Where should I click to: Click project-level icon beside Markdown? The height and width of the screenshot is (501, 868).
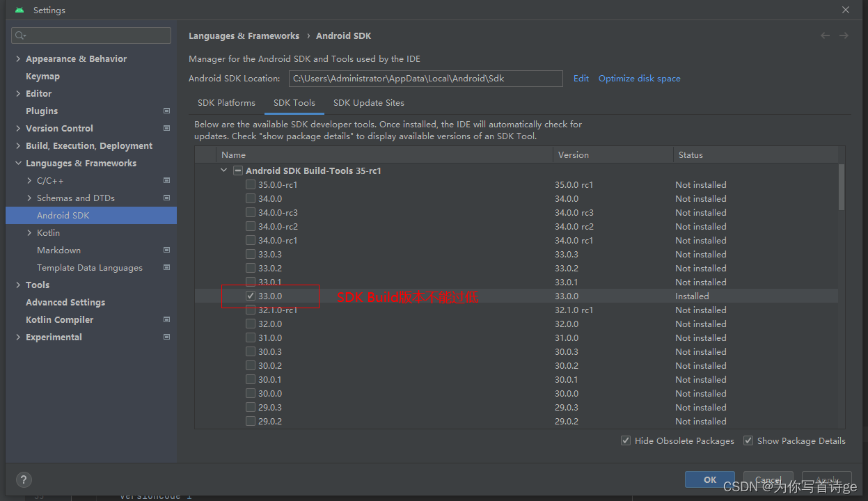tap(166, 250)
